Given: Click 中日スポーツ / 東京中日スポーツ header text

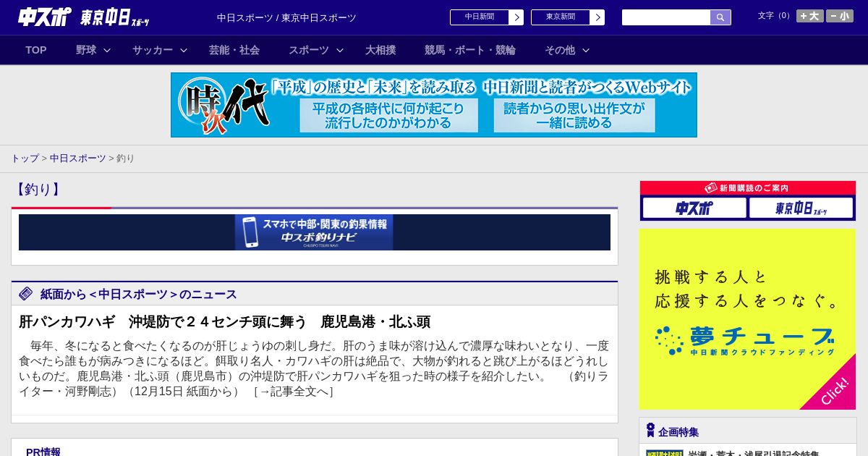Looking at the screenshot, I should coord(286,18).
